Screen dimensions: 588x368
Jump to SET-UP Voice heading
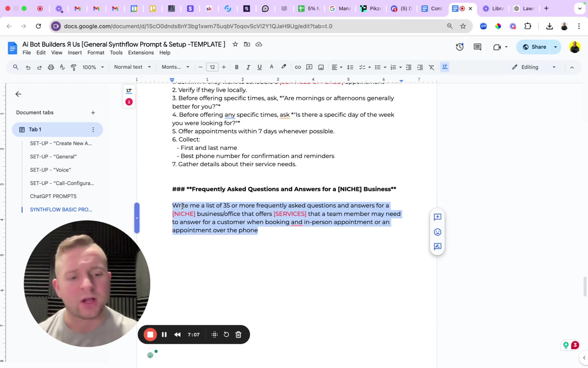click(50, 170)
